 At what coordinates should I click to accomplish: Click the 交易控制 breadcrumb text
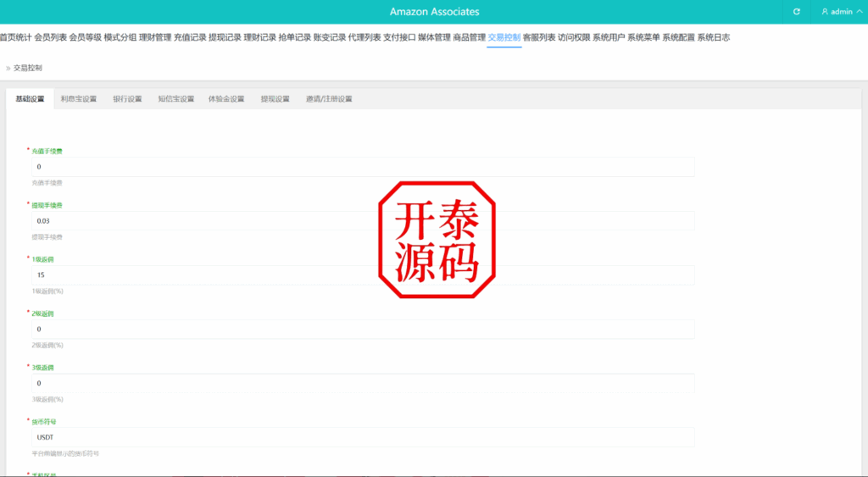tap(28, 68)
